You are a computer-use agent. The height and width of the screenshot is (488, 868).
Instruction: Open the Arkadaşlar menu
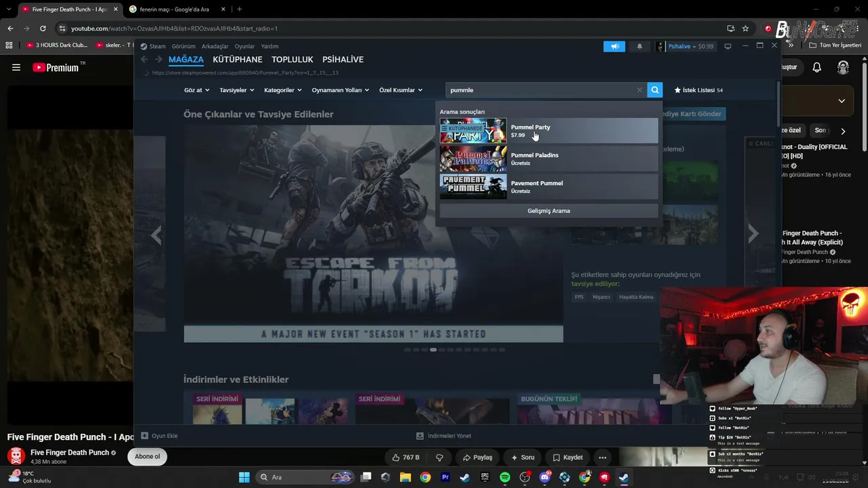(x=215, y=46)
